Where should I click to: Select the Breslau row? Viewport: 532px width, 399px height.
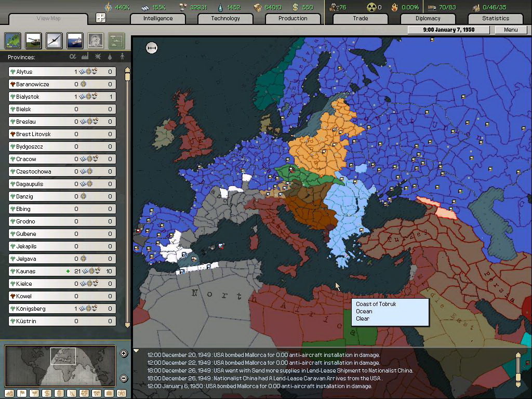(x=62, y=122)
